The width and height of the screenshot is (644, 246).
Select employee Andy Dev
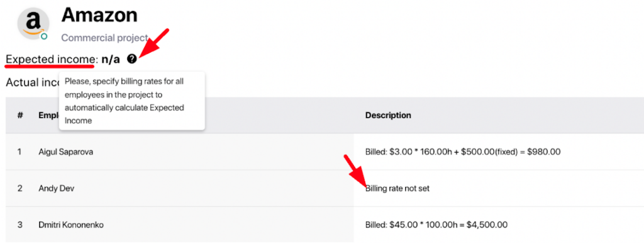point(56,188)
